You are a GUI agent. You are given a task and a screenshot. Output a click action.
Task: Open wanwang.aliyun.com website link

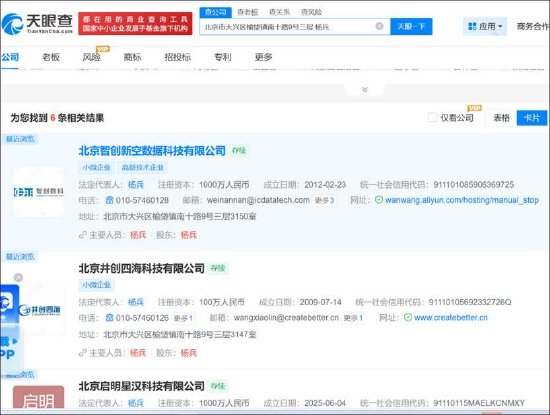tap(462, 200)
